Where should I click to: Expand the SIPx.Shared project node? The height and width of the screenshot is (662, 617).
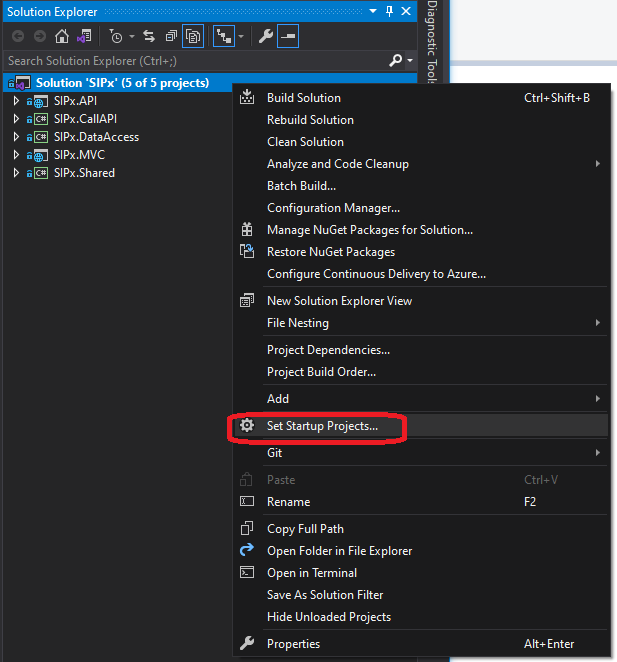16,173
